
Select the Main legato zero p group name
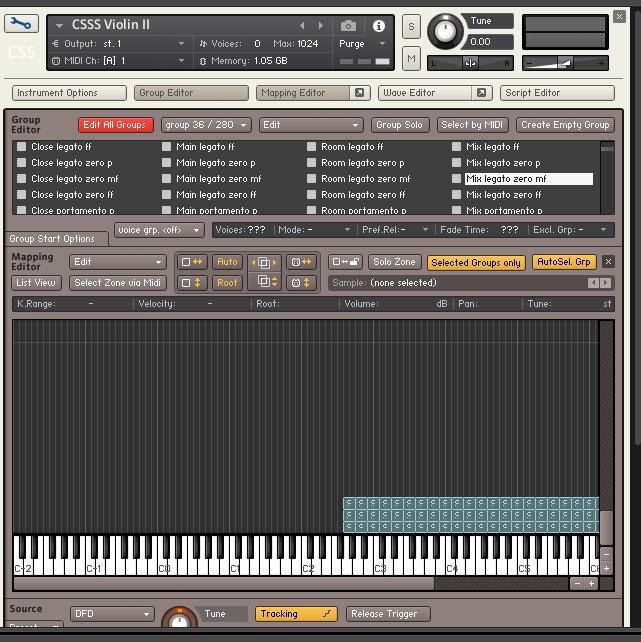[x=216, y=163]
